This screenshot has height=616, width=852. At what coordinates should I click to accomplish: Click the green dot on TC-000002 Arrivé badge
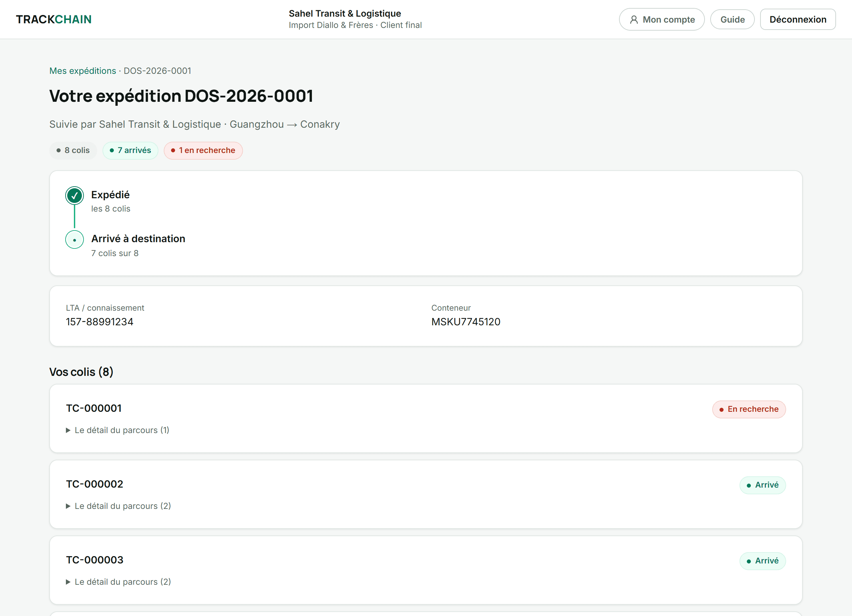coord(749,485)
